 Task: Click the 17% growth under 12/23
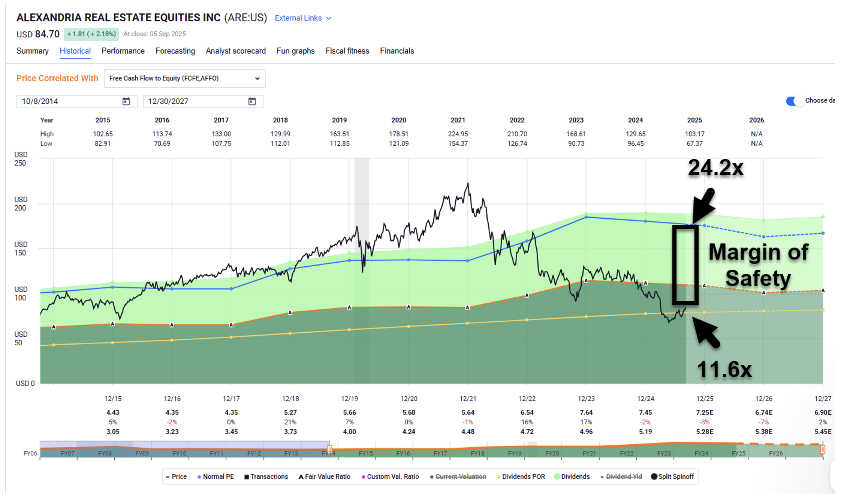tap(586, 422)
